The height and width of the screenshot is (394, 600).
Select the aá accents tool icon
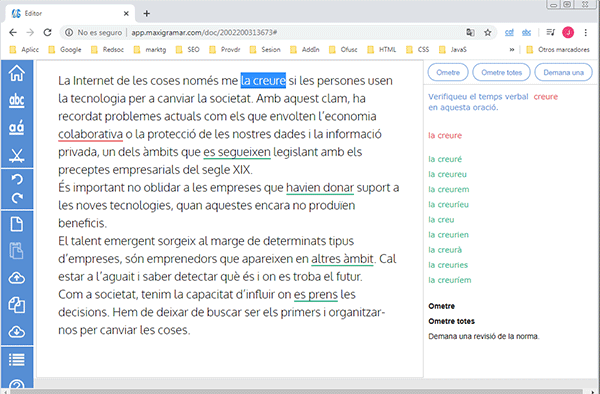click(16, 127)
